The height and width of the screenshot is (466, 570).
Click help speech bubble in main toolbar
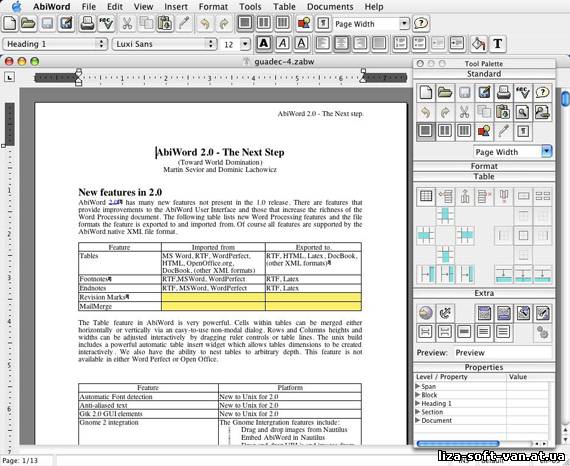pyautogui.click(x=421, y=24)
